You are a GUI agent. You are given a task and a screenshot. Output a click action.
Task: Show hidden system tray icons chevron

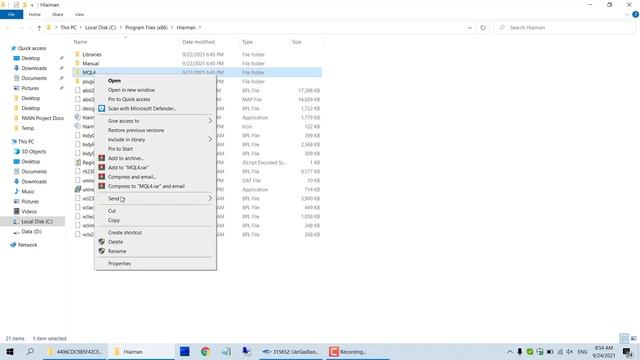[x=510, y=351]
